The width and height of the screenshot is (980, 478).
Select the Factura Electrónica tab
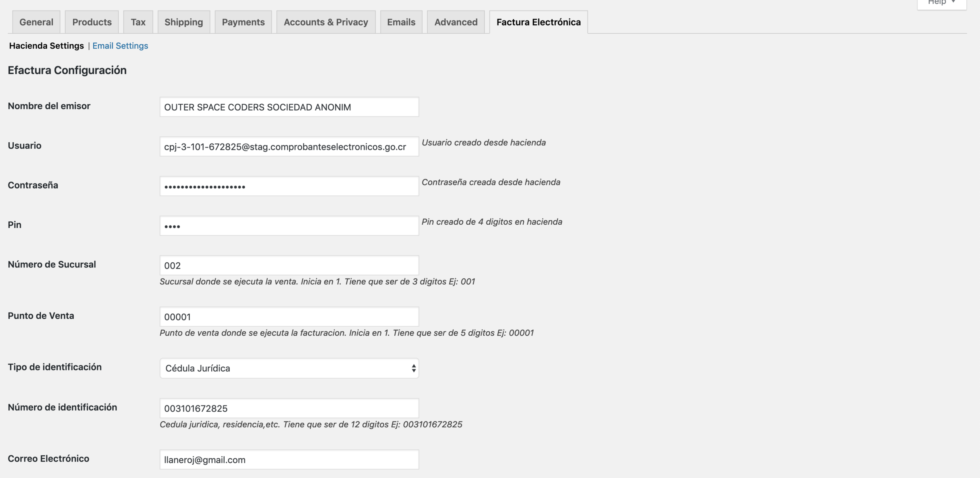(x=538, y=22)
